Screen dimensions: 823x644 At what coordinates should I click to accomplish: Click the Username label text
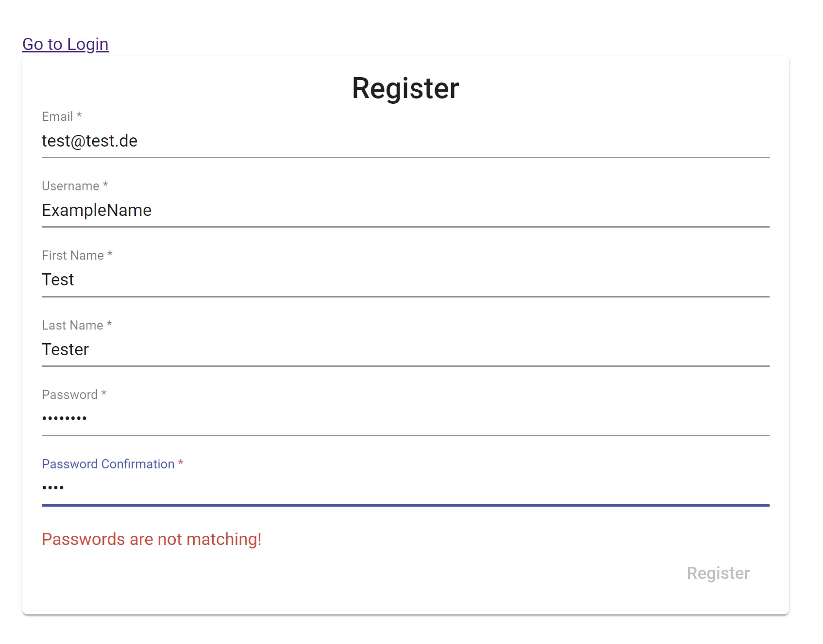point(70,186)
